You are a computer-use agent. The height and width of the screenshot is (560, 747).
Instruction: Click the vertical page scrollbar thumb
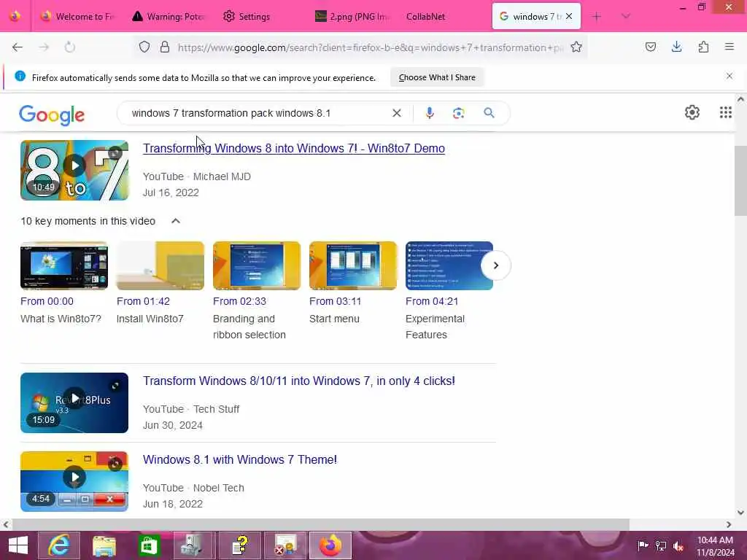[740, 181]
